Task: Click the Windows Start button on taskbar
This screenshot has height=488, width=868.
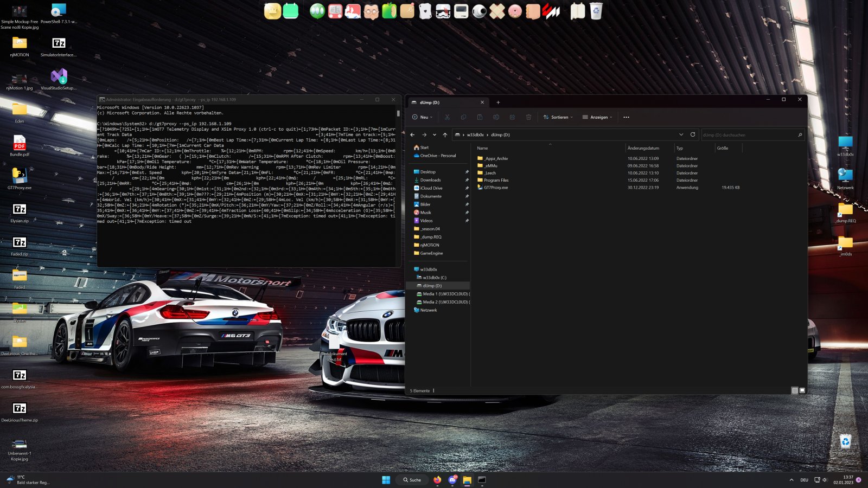Action: tap(386, 480)
